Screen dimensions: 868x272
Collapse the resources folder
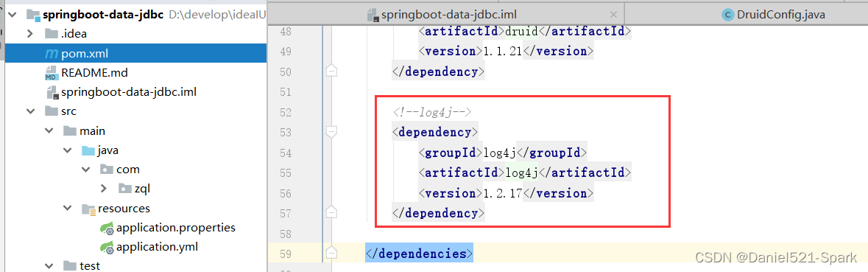68,209
